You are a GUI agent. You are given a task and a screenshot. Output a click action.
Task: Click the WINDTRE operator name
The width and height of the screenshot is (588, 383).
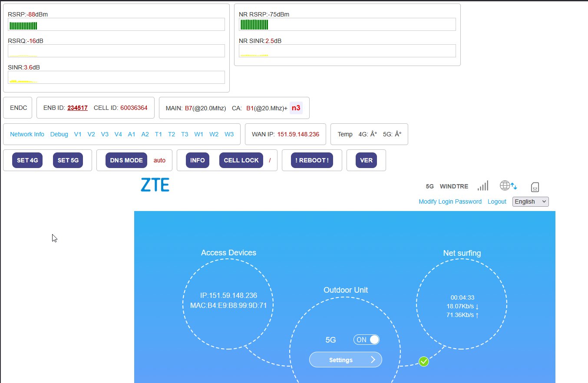click(454, 186)
